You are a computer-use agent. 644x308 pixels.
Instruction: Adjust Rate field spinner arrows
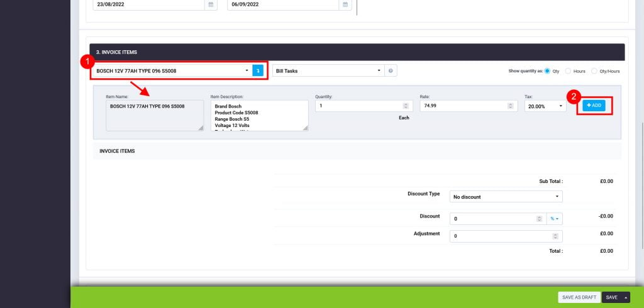coord(511,106)
